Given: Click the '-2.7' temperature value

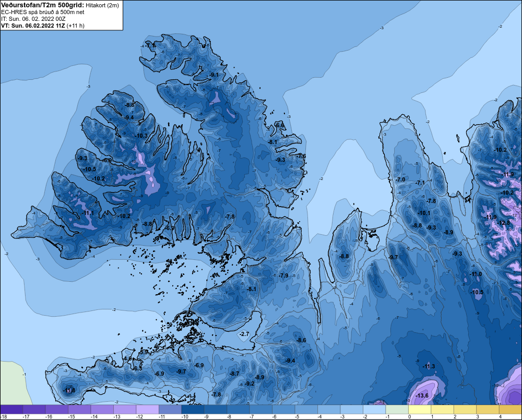Looking at the screenshot, I should 244,334.
